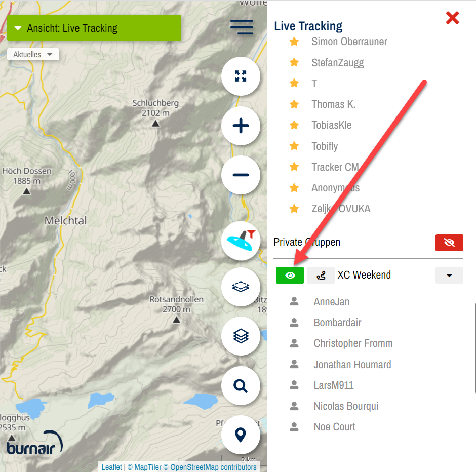476x472 pixels.
Task: Open the map search magnifier
Action: tap(241, 385)
